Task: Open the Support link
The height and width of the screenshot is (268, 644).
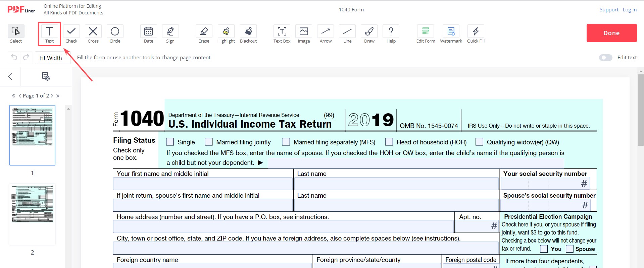Action: click(x=609, y=10)
